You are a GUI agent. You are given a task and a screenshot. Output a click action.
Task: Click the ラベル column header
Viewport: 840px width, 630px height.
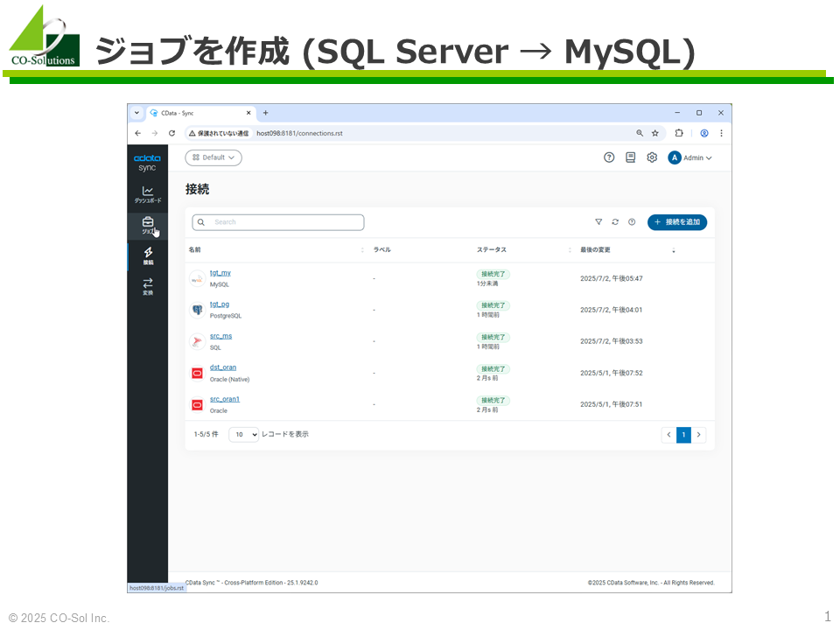382,250
